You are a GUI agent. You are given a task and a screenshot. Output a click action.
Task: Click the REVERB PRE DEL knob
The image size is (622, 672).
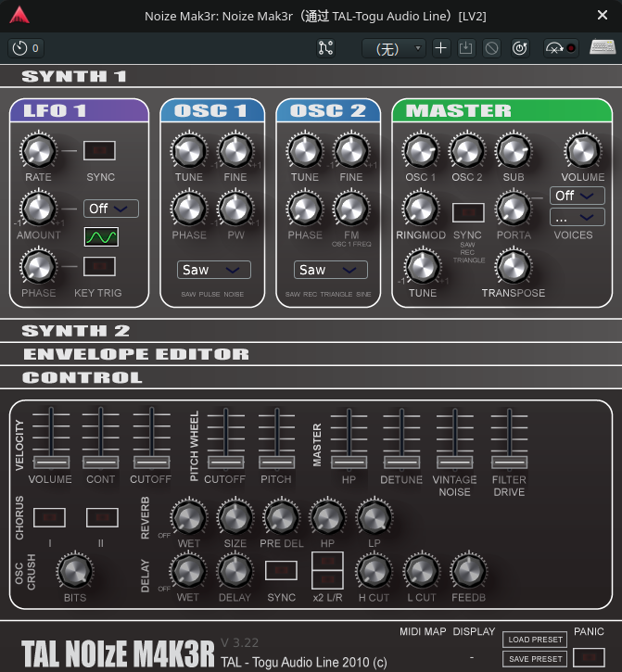point(282,517)
